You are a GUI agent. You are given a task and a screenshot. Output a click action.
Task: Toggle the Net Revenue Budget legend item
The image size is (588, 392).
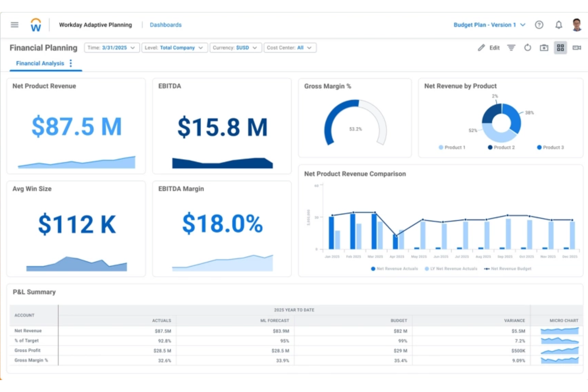[507, 269]
